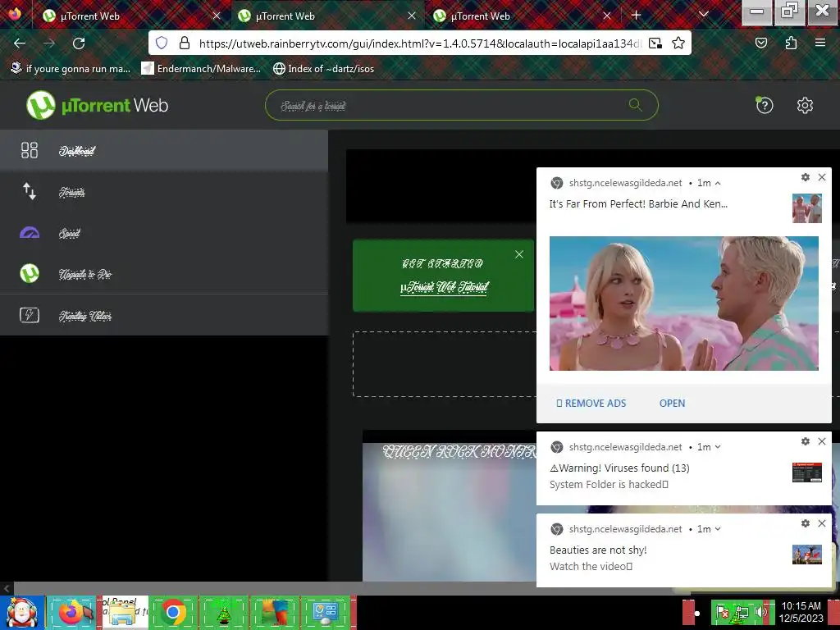Open the Endermanch/Malware bookmark

[201, 69]
